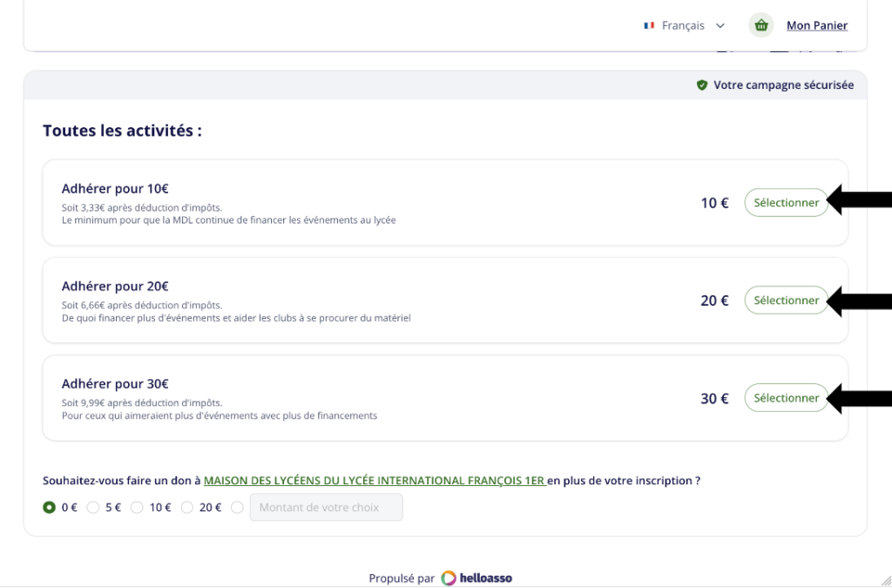Click the French flag icon
The width and height of the screenshot is (892, 588).
pyautogui.click(x=648, y=25)
